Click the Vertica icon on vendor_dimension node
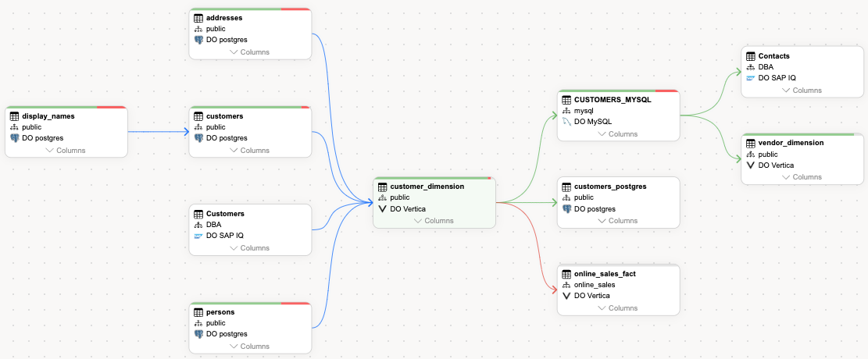 (751, 165)
